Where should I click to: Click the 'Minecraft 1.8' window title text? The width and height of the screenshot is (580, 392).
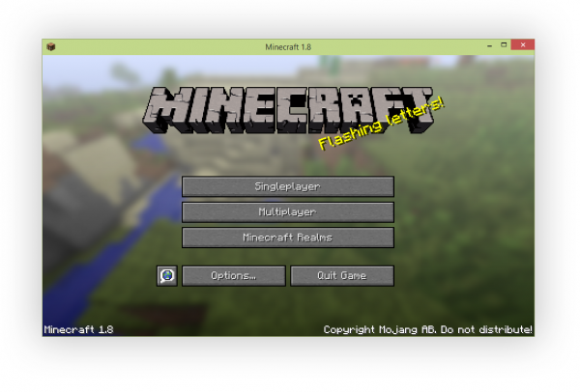(x=288, y=47)
